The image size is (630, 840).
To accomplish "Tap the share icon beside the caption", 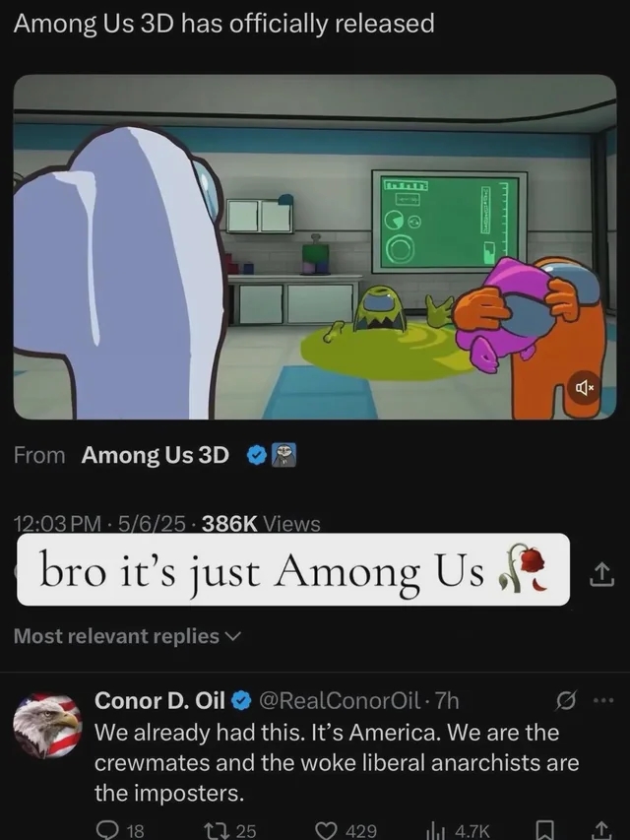I will point(600,574).
